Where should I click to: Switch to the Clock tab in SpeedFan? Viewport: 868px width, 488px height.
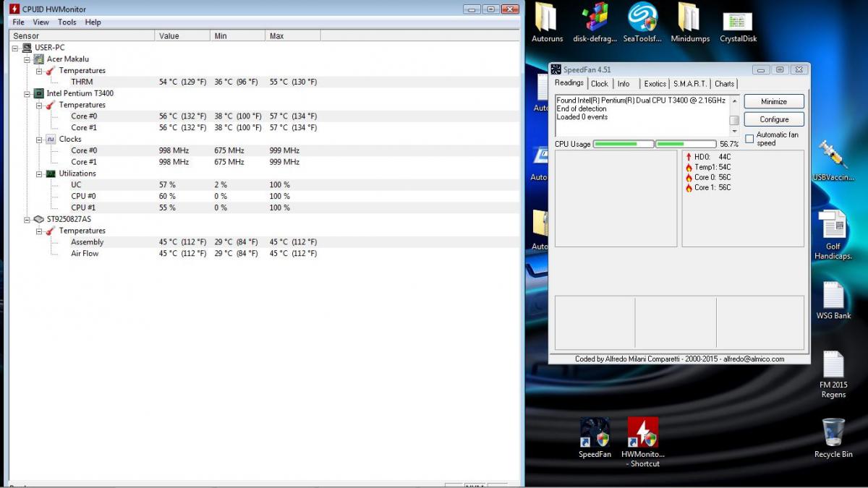coord(600,84)
